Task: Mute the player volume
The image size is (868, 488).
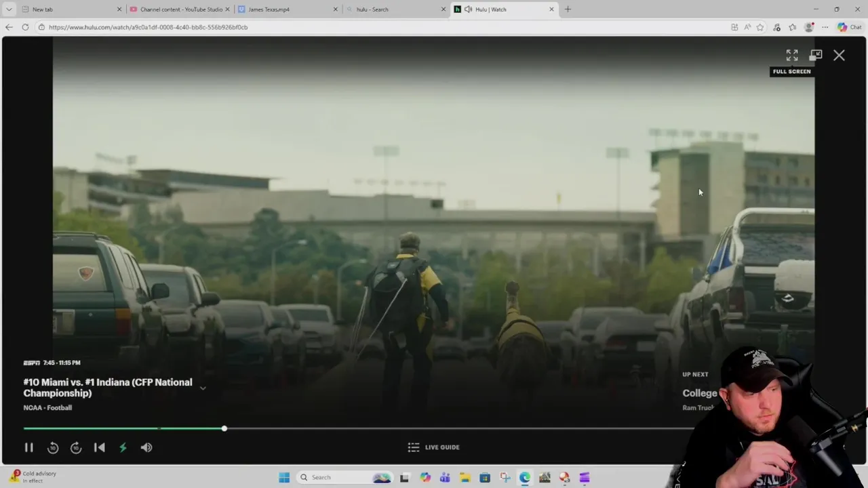Action: (x=146, y=447)
